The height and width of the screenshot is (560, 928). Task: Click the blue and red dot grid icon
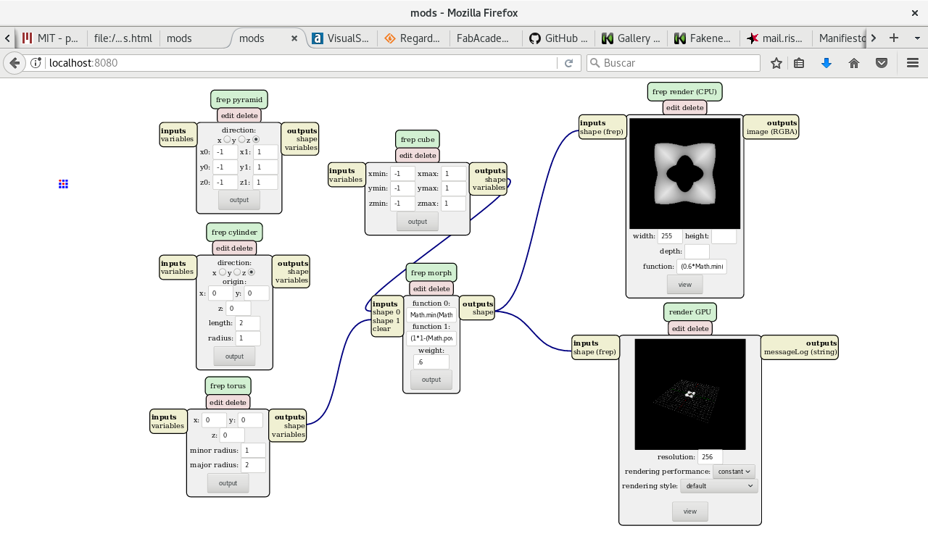click(63, 184)
